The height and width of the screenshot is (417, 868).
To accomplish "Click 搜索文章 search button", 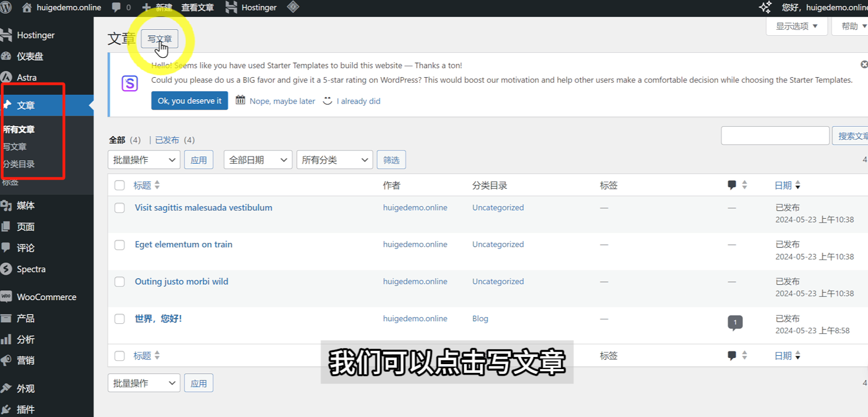I will click(851, 136).
